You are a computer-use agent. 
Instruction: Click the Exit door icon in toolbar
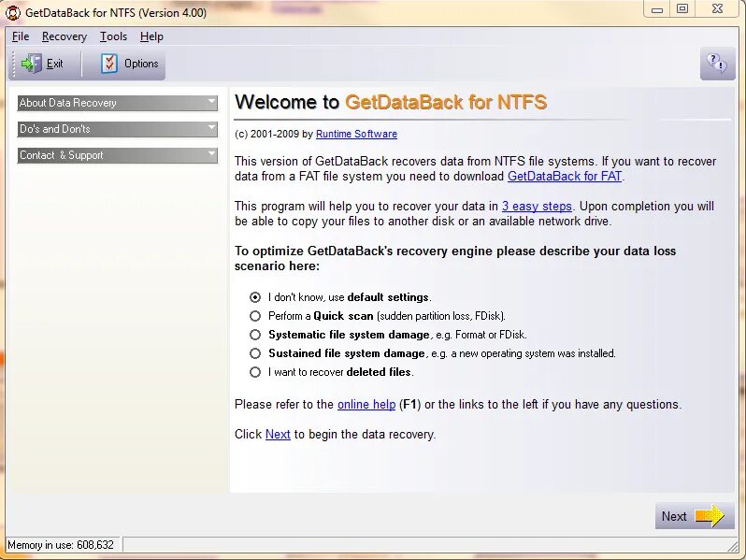[x=32, y=64]
